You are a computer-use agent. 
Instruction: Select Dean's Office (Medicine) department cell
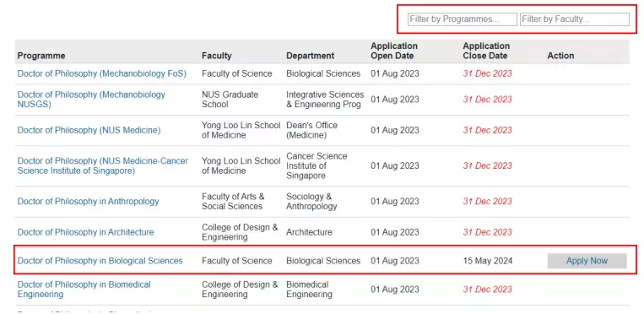[311, 130]
